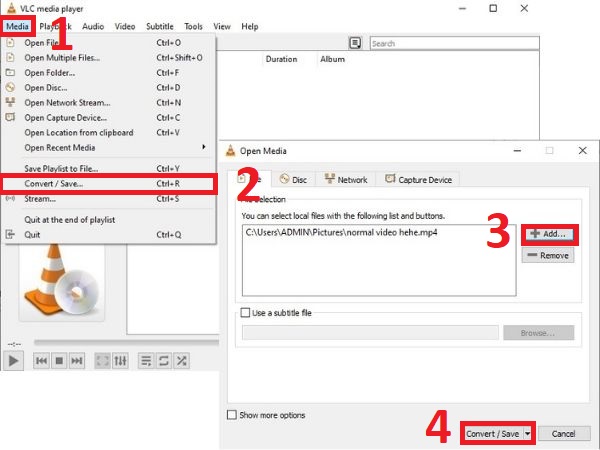
Task: Choose Open Multiple Files menu entry
Action: 109,57
